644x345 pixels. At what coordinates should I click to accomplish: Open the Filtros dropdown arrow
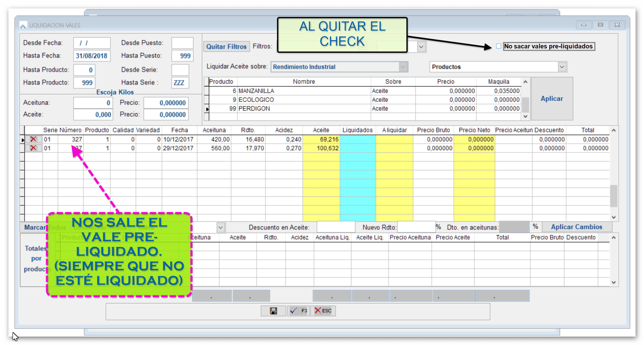click(x=421, y=47)
